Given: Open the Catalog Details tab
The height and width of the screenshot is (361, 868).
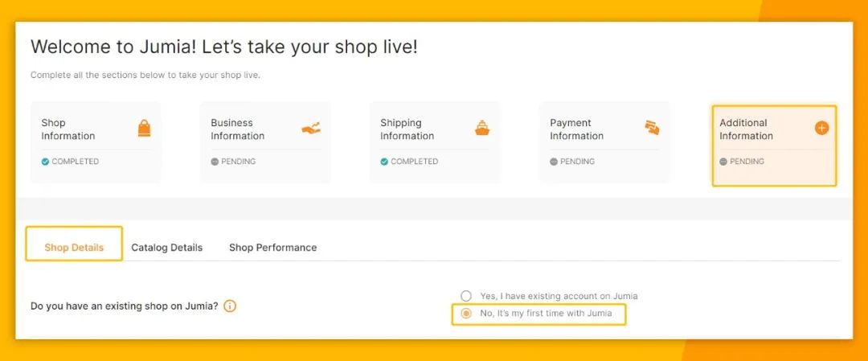Looking at the screenshot, I should (x=167, y=248).
